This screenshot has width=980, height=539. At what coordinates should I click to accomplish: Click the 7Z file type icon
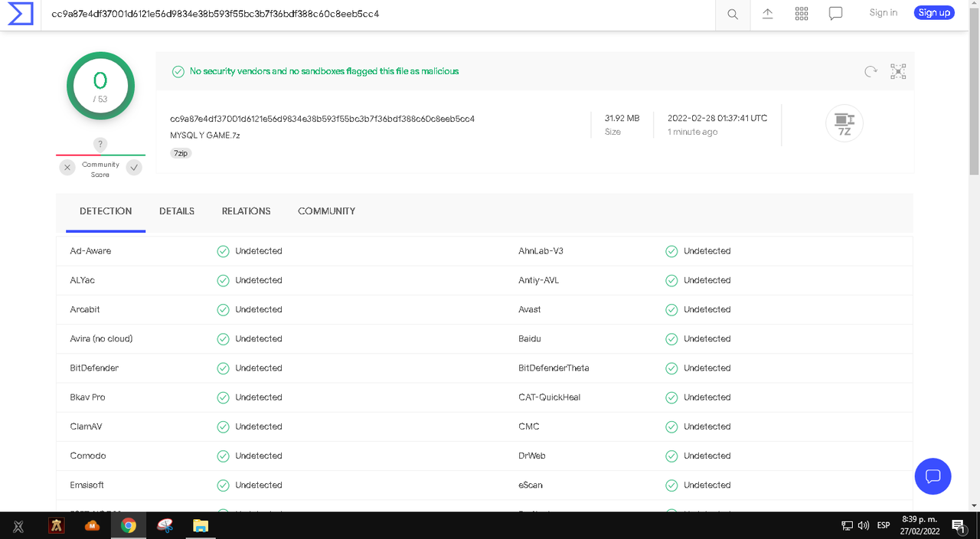coord(844,124)
